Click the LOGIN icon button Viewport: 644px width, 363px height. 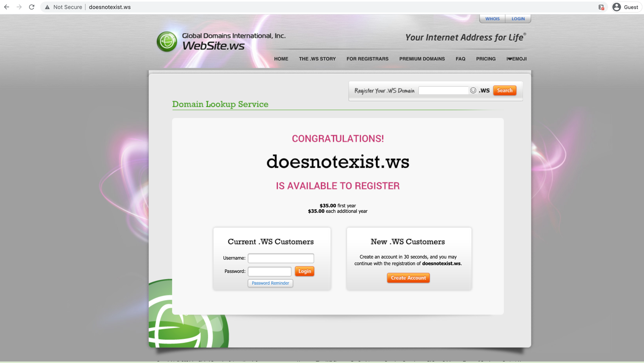click(x=518, y=19)
